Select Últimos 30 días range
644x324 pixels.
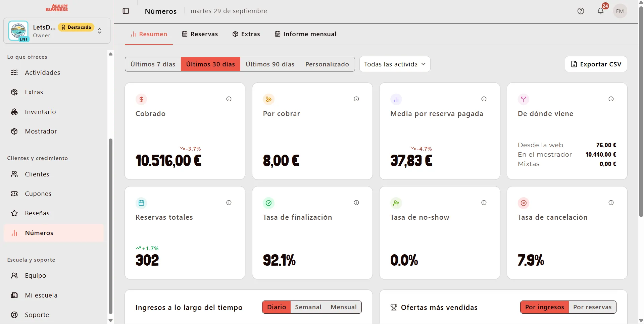[x=211, y=64]
